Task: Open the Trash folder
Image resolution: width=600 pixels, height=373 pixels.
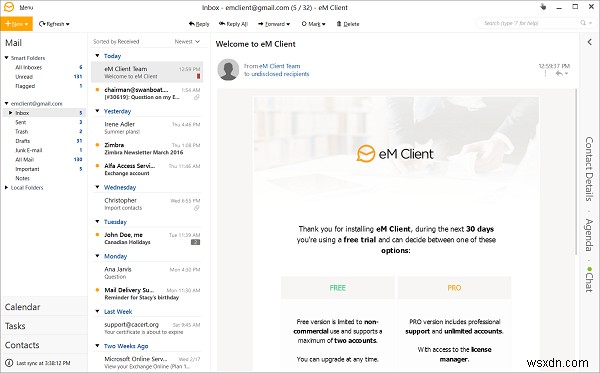Action: tap(21, 132)
